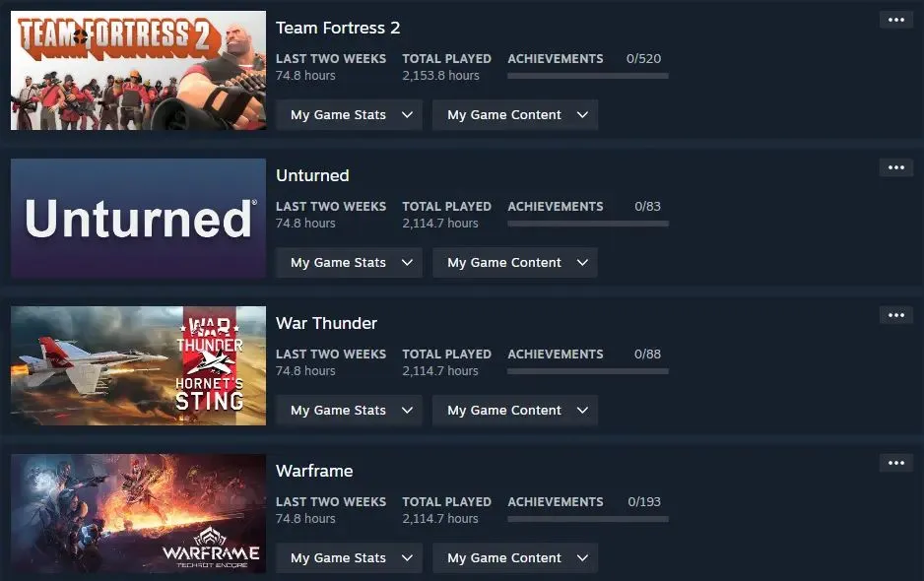
Task: Expand My Game Content for Team Fortress 2
Action: (x=515, y=115)
